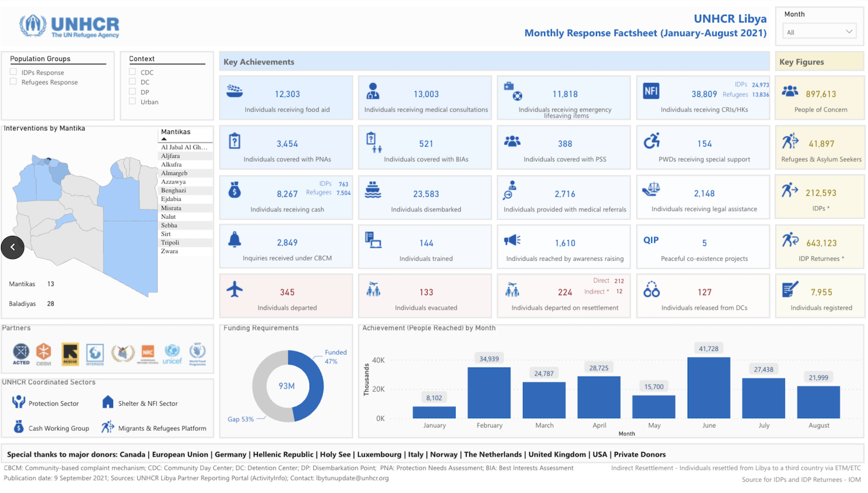
Task: Click the ACTED partner logo
Action: [21, 353]
